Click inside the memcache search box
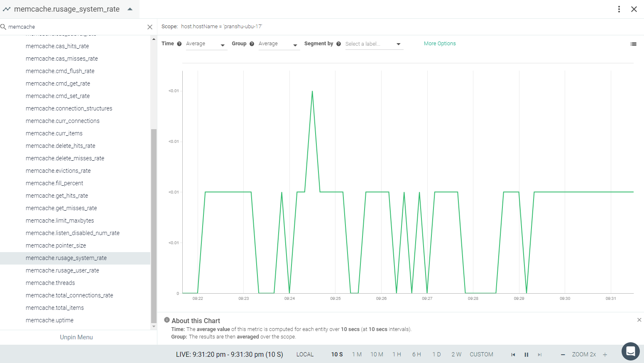This screenshot has height=363, width=644. [x=77, y=27]
